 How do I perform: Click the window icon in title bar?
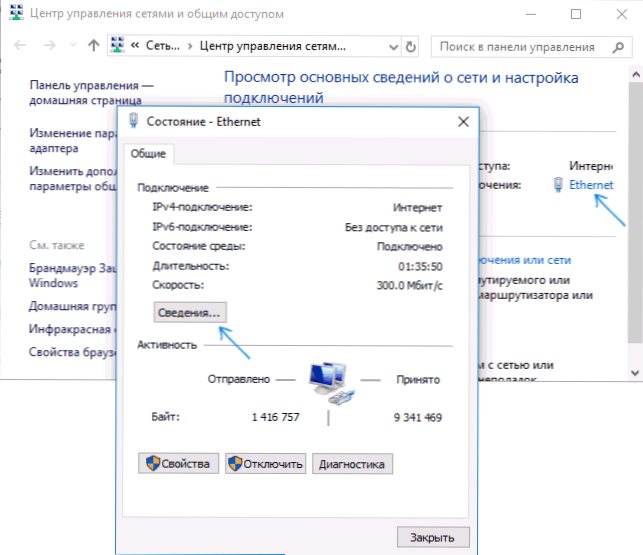pyautogui.click(x=16, y=13)
